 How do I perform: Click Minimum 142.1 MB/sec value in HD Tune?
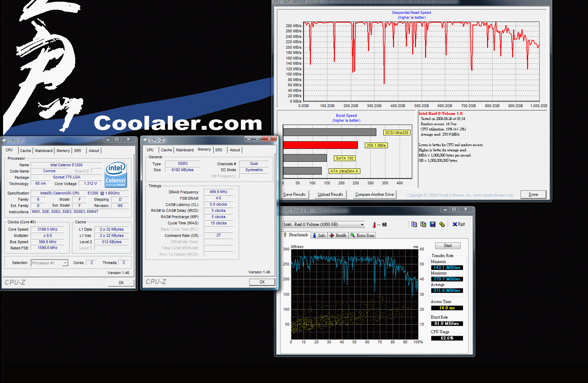tap(447, 268)
